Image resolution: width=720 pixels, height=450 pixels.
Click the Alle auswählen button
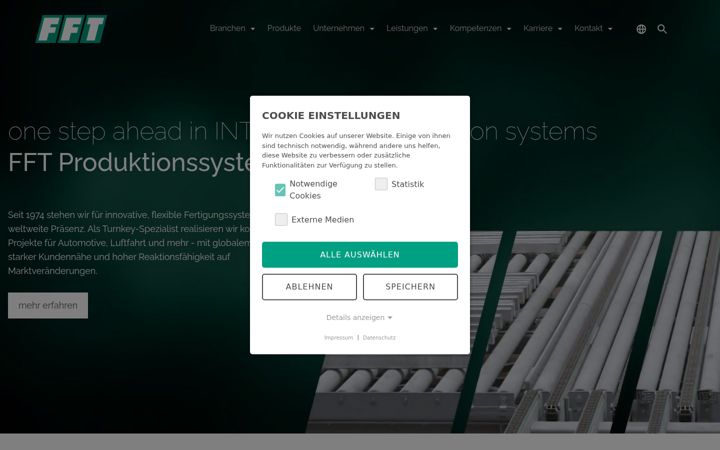pos(360,254)
